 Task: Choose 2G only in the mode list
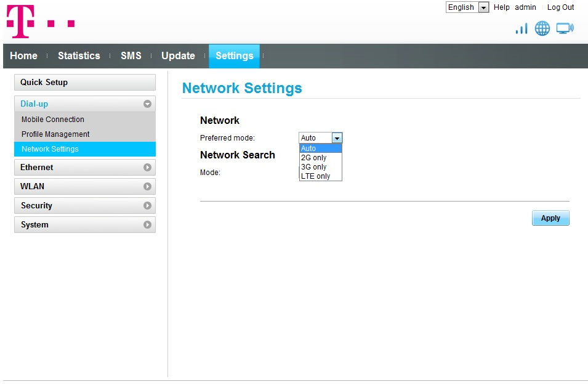[x=321, y=158]
